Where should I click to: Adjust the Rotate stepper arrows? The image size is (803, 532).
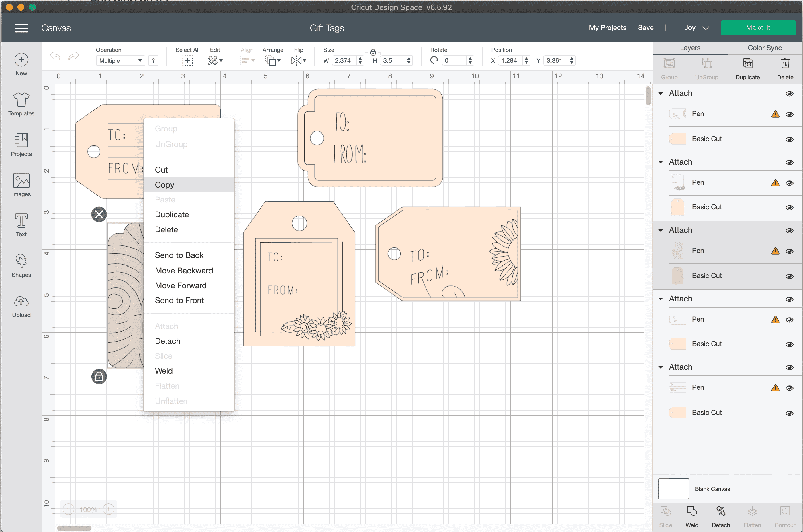470,61
